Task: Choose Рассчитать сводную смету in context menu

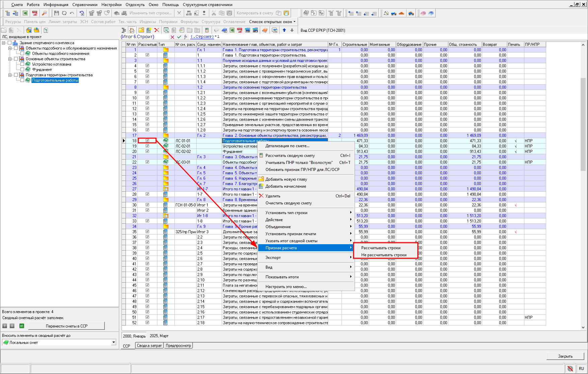Action: (x=306, y=156)
